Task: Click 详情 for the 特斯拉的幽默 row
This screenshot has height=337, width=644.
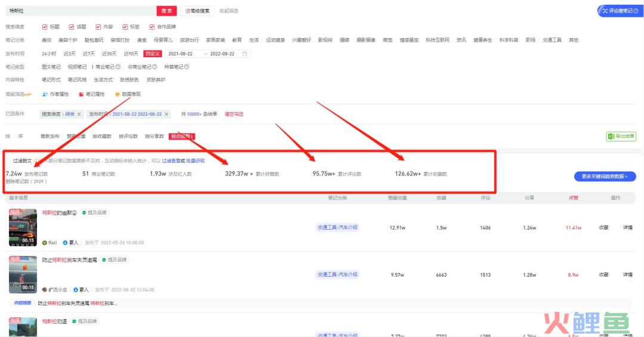Action: coord(627,227)
